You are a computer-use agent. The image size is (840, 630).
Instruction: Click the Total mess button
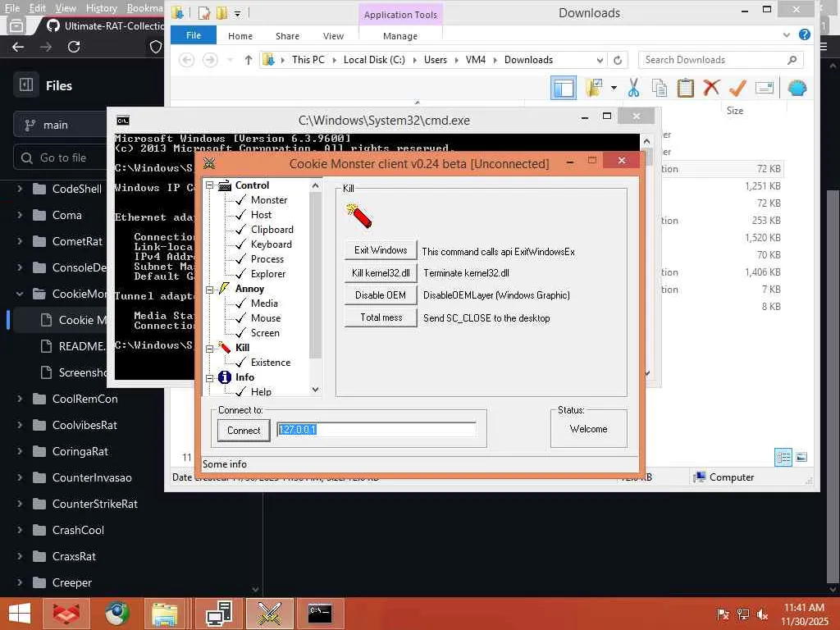point(381,317)
